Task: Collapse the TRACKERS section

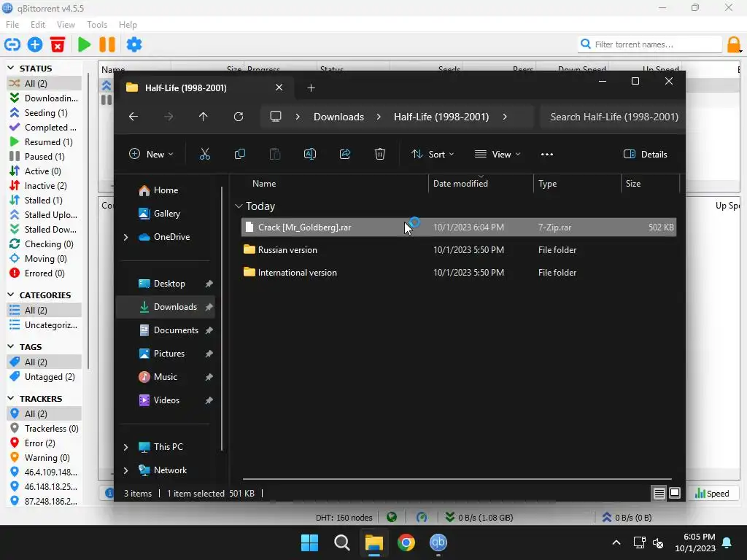Action: click(x=11, y=398)
